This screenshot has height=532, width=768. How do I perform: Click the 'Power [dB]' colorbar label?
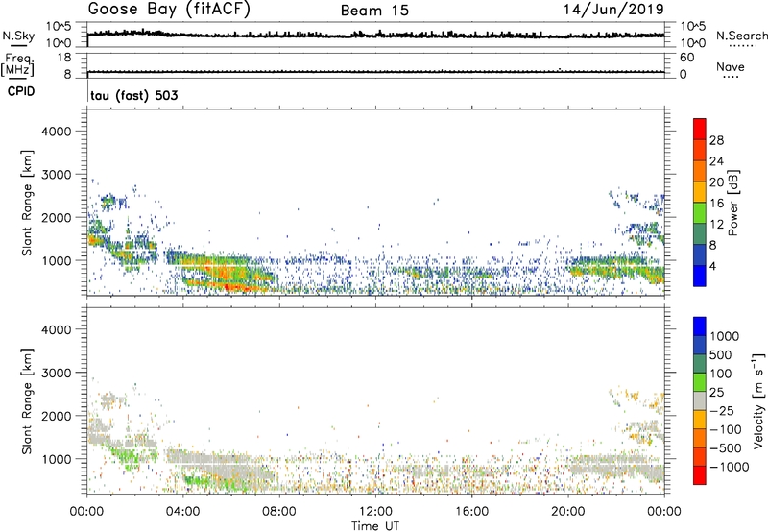click(732, 203)
